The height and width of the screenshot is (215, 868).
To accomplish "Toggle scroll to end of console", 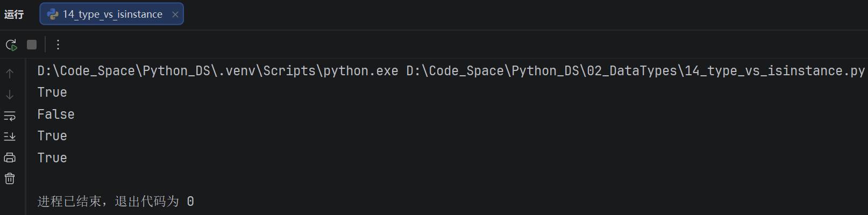I will (x=10, y=137).
